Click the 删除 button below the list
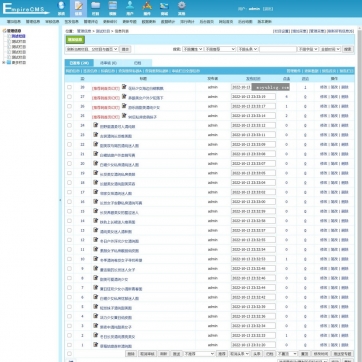This screenshot has height=362, width=362. (131, 354)
